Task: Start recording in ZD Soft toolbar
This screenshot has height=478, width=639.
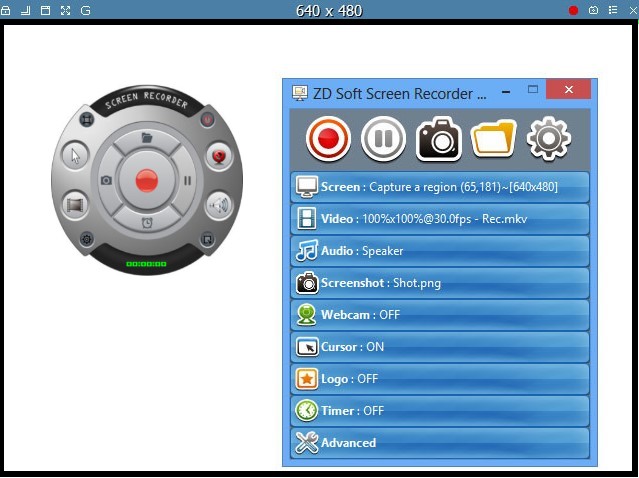Action: [x=328, y=139]
